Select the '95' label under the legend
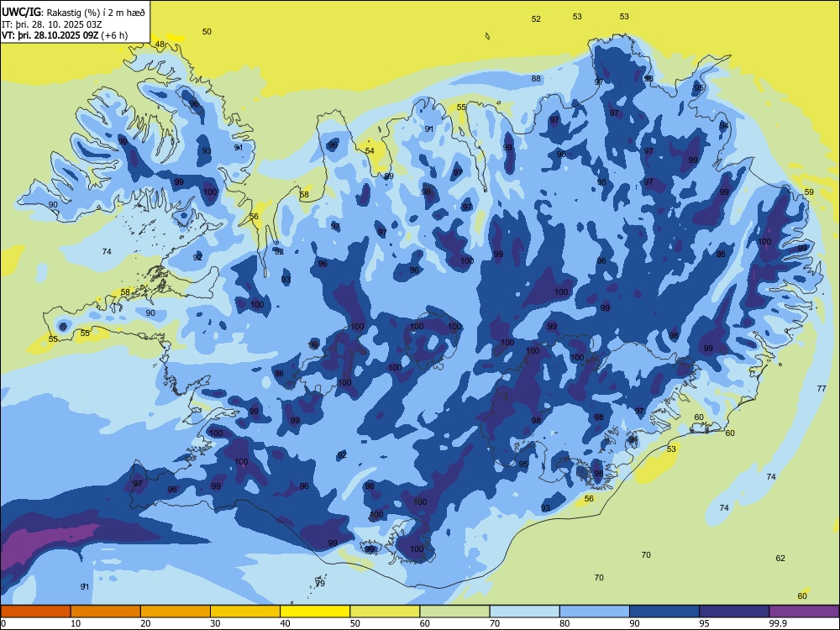840x630 pixels. pos(704,623)
